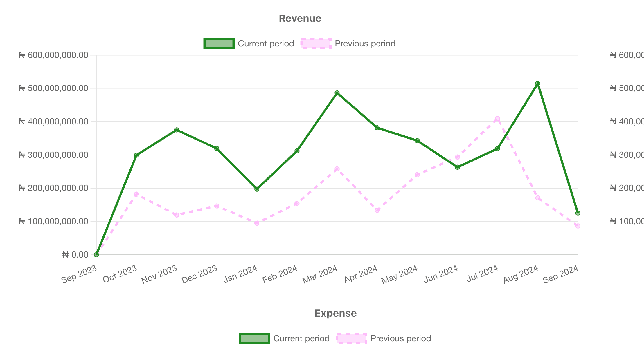Select Current period data point for Mar 2024
644x346 pixels.
pyautogui.click(x=337, y=93)
